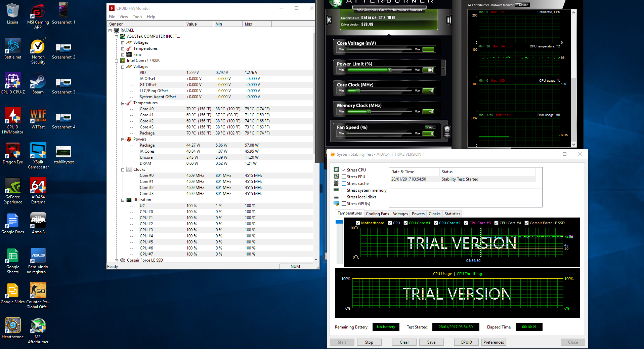Enable Stress system memory checkbox
Viewport: 644px width, 349px height.
pyautogui.click(x=344, y=190)
